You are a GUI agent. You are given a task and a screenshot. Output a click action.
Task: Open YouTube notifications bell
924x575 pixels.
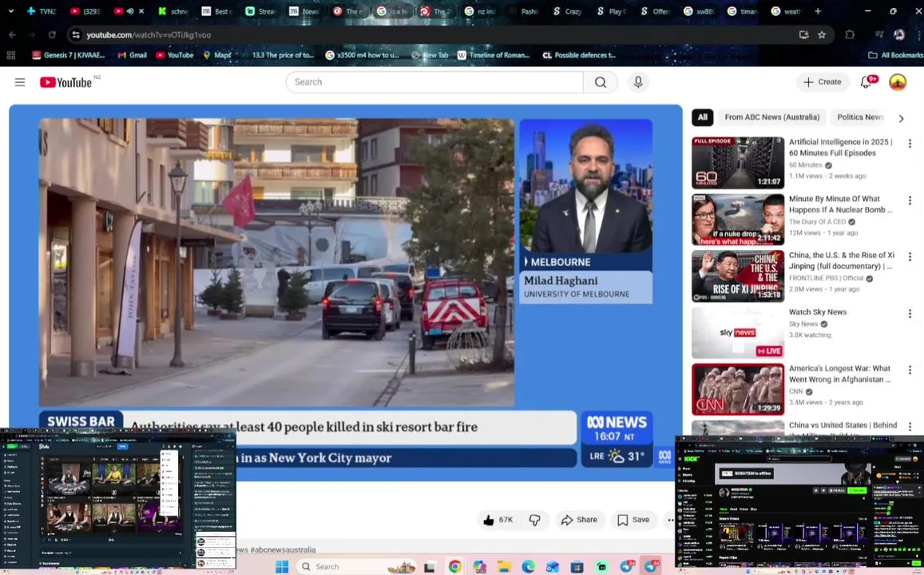coord(866,82)
